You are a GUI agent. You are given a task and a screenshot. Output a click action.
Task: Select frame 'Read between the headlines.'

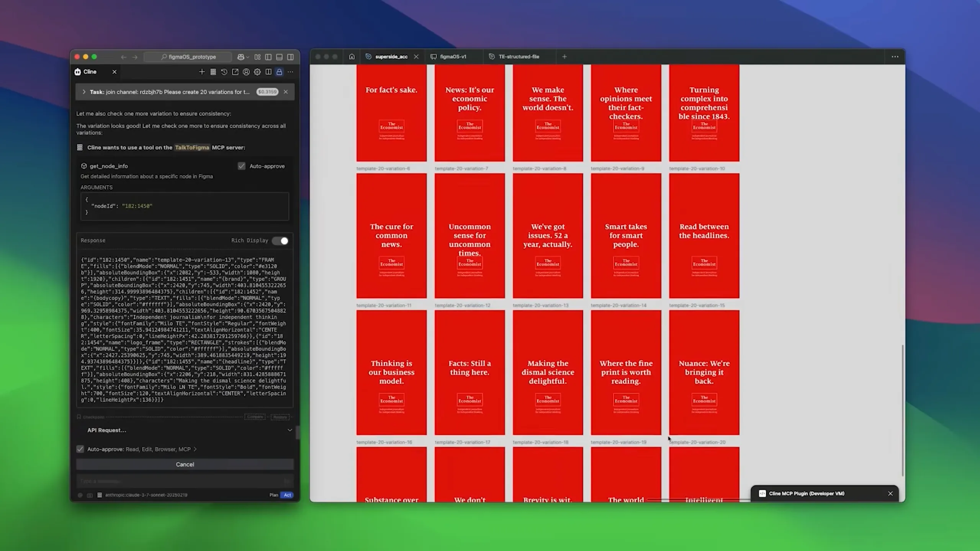[x=704, y=235]
